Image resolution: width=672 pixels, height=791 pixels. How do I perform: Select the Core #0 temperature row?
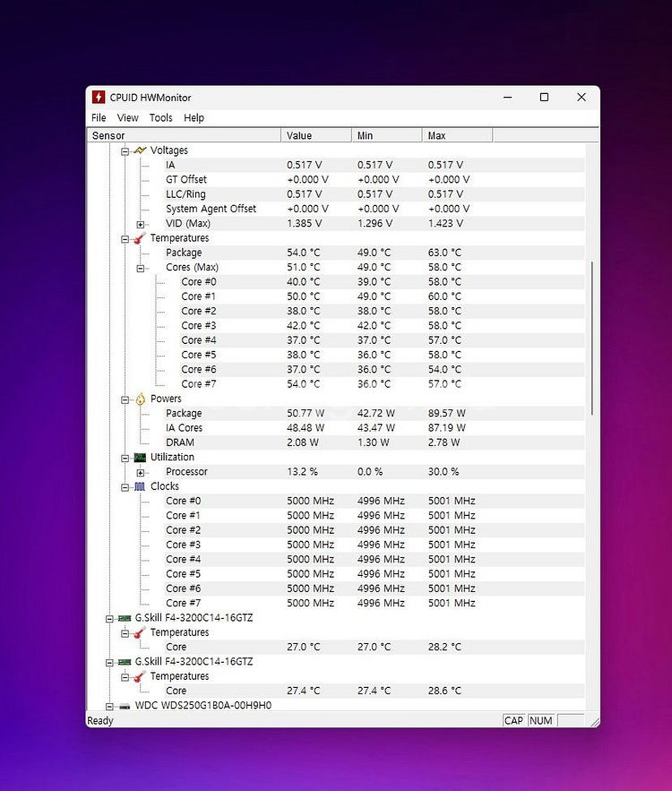coord(382,282)
